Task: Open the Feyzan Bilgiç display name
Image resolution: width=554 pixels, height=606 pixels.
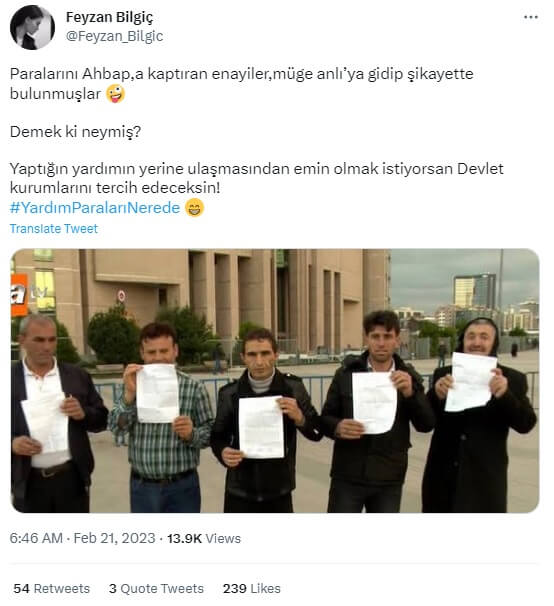Action: tap(109, 17)
